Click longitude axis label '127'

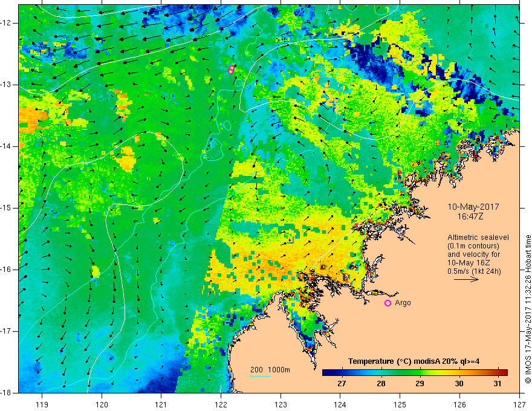click(519, 404)
